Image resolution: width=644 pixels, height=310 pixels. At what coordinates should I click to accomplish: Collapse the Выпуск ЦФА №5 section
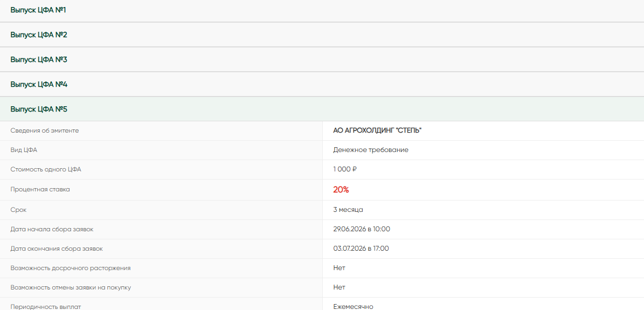pos(322,109)
